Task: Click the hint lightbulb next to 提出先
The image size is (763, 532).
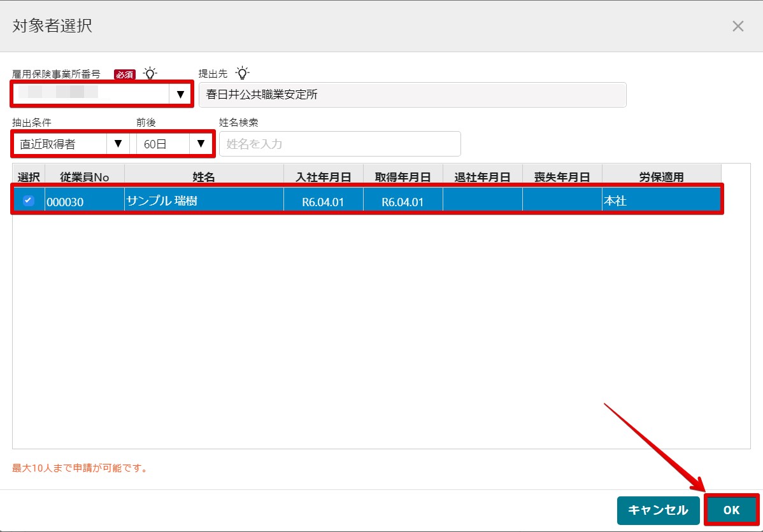Action: (x=242, y=73)
